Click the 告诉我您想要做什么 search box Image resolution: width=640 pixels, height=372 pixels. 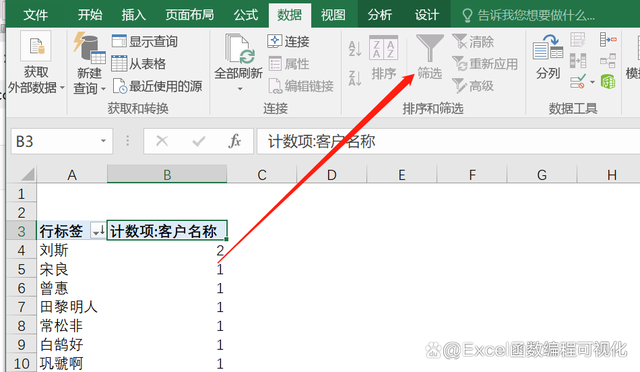tap(528, 16)
